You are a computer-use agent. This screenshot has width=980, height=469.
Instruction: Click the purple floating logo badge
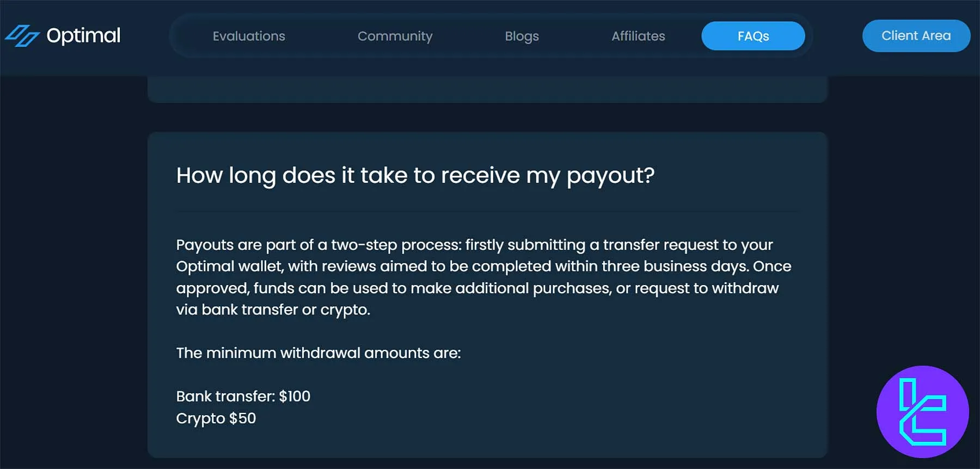tap(922, 411)
